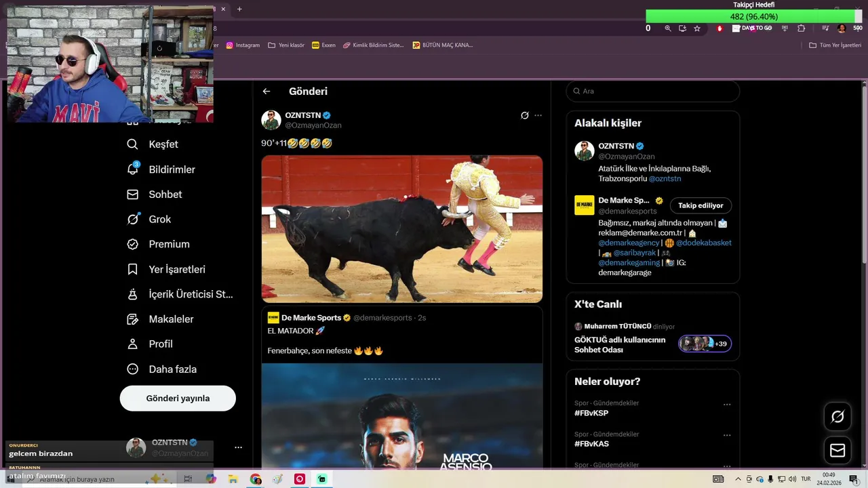The width and height of the screenshot is (868, 488).
Task: Open Premium page
Action: pos(158,244)
